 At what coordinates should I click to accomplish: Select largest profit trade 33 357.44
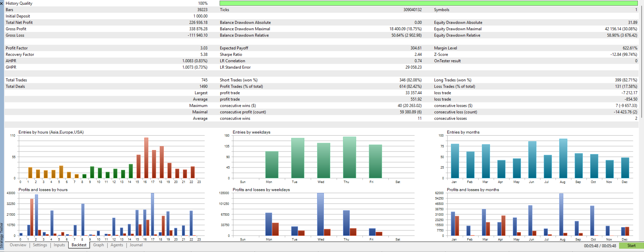414,93
